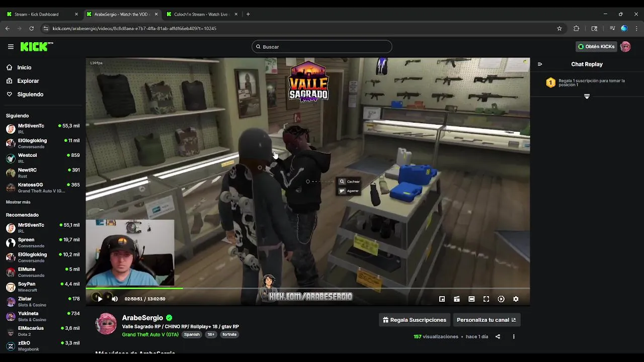Open video more options kebab menu

click(514, 336)
